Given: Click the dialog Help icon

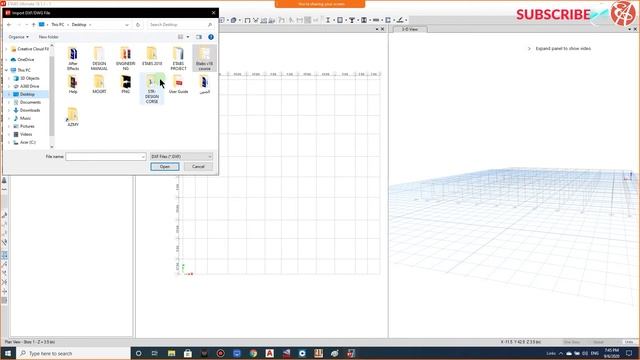Looking at the screenshot, I should pos(211,37).
